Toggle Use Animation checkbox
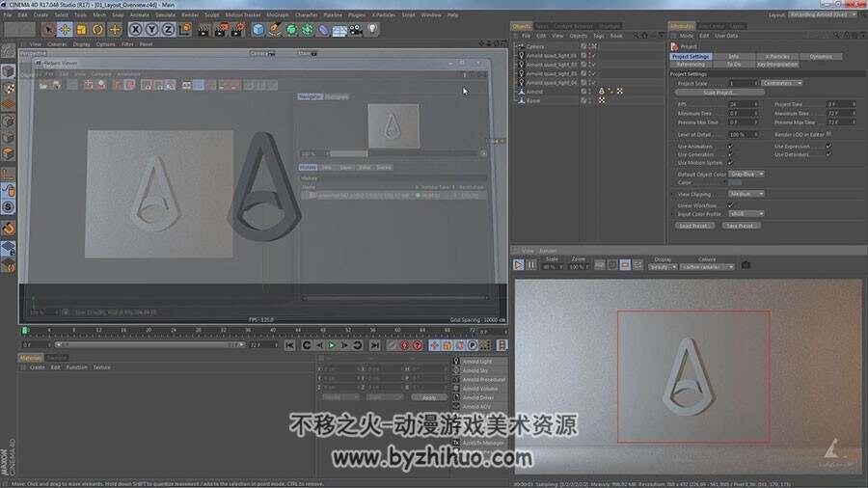Image resolution: width=868 pixels, height=488 pixels. pos(730,147)
